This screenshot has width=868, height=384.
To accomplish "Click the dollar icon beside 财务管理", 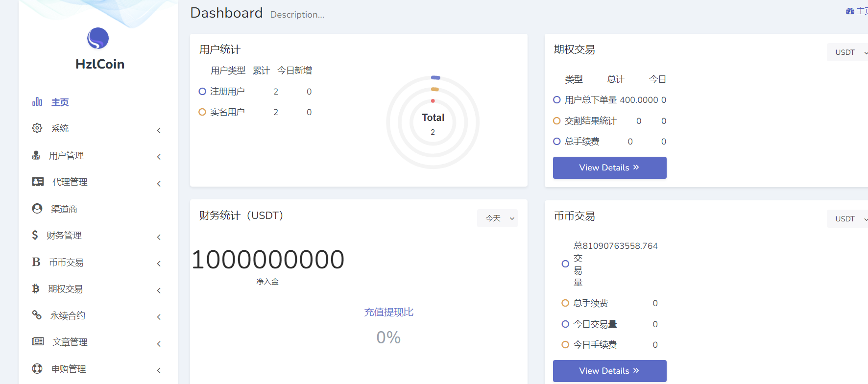I will click(x=35, y=235).
